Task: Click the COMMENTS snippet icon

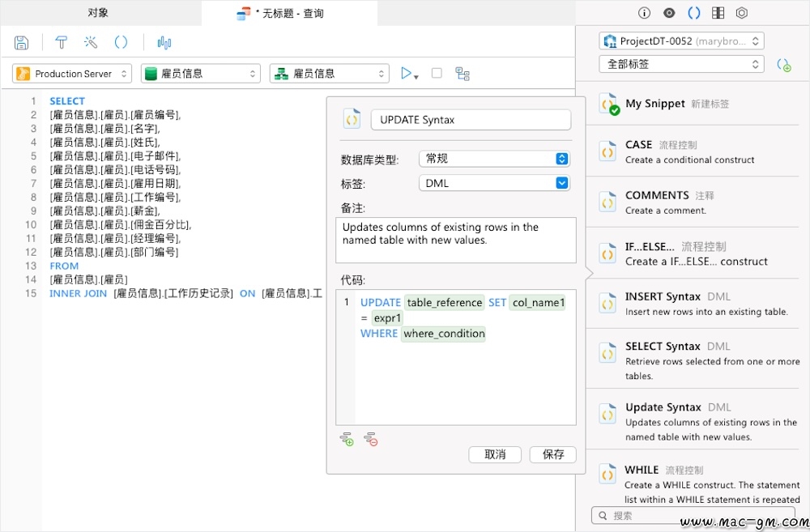Action: pyautogui.click(x=607, y=202)
